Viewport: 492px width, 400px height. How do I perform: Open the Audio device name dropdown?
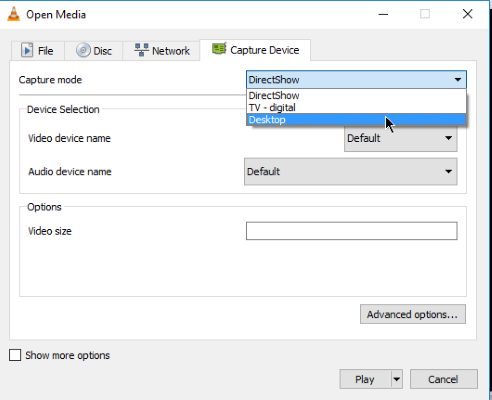point(351,172)
